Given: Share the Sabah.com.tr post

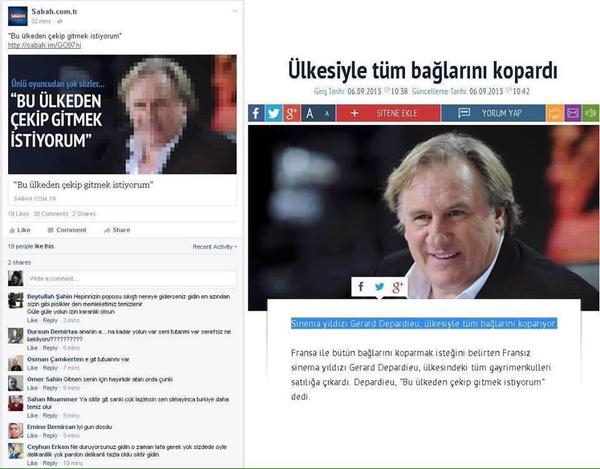Looking at the screenshot, I should pyautogui.click(x=117, y=230).
